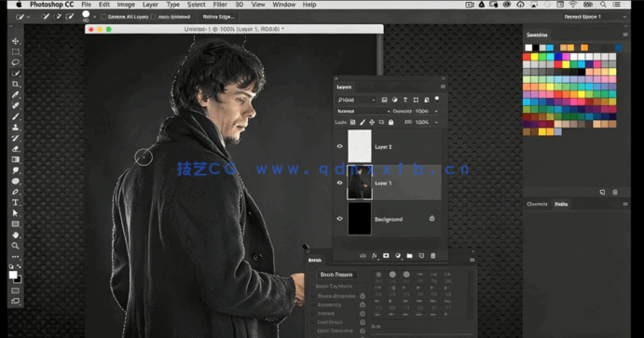
Task: Select the Layer 1 thumbnail
Action: pos(360,183)
